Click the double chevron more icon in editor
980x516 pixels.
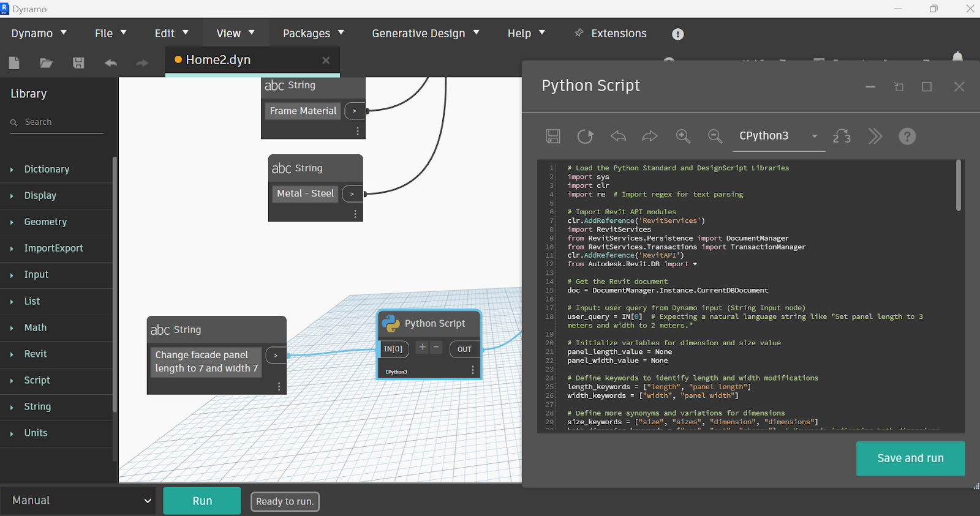875,136
